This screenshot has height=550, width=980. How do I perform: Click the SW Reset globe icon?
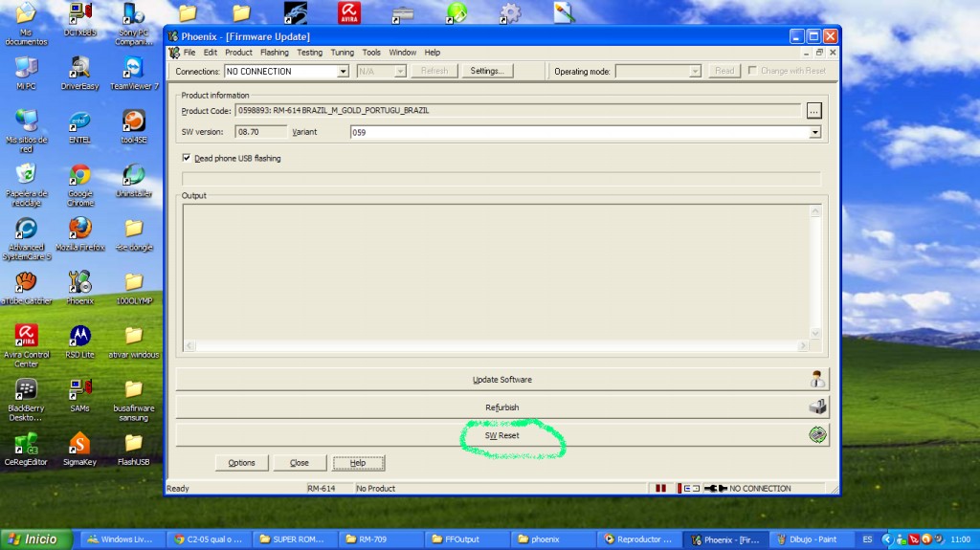[817, 434]
